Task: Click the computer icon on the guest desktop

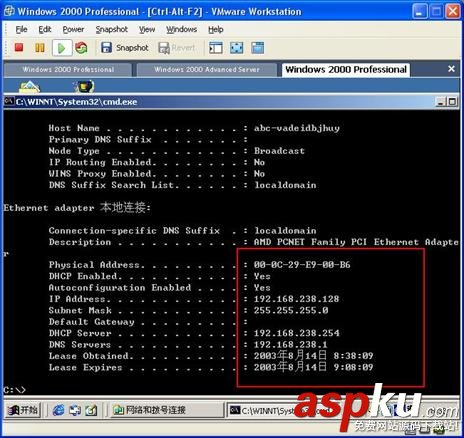Action: (x=84, y=87)
